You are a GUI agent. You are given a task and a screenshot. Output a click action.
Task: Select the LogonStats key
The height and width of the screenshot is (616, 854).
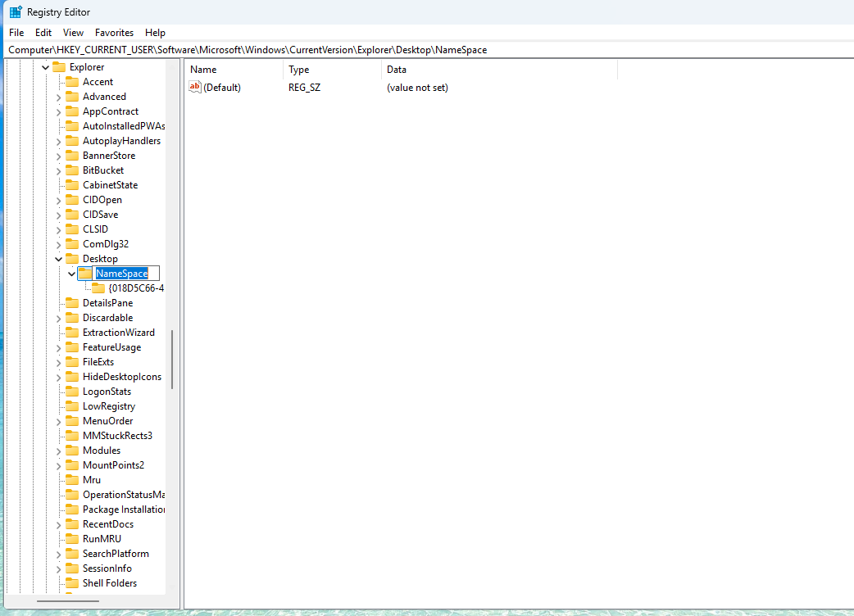pyautogui.click(x=93, y=391)
